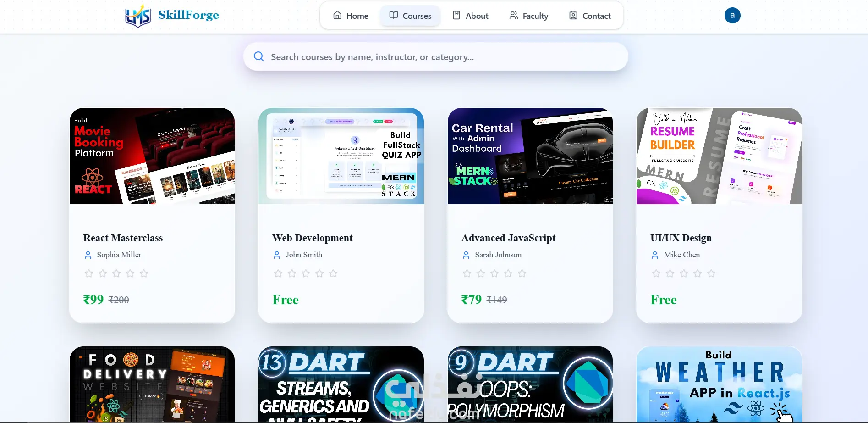Click the struck-through ₹200 price
The height and width of the screenshot is (423, 868).
point(119,300)
